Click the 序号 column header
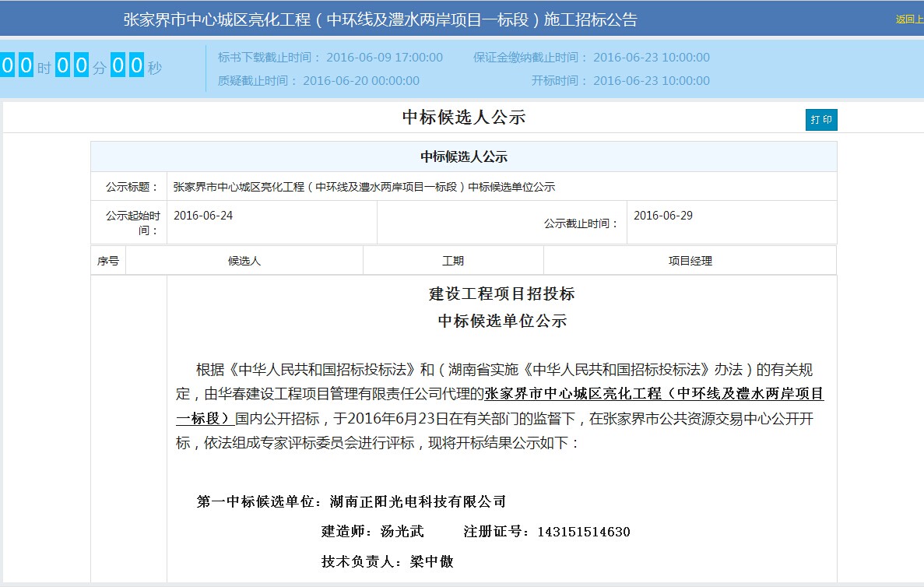This screenshot has height=587, width=924. click(108, 261)
